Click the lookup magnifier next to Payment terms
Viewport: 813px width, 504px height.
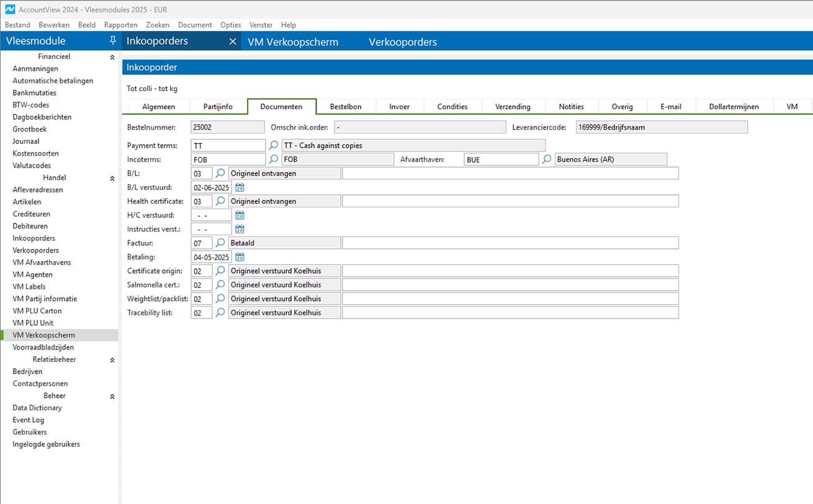(x=274, y=145)
